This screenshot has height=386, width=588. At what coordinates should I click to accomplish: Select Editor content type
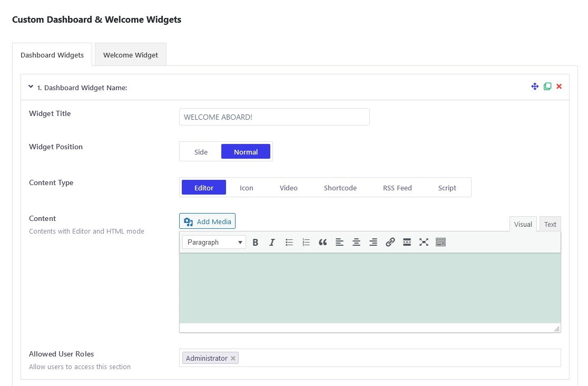pos(203,188)
